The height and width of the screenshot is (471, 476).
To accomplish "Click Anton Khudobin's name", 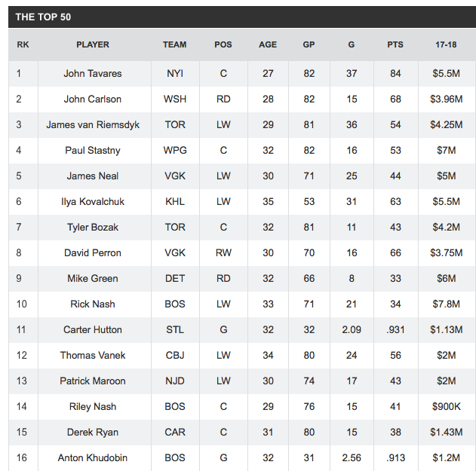I will point(93,457).
